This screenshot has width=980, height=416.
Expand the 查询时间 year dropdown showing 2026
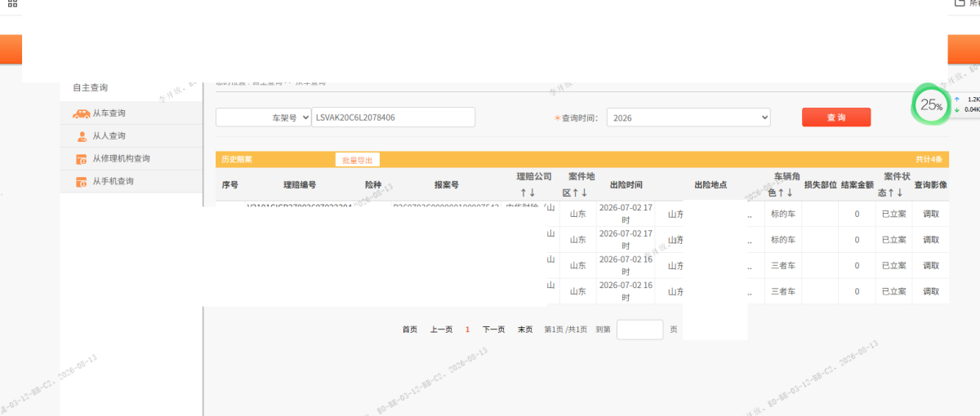tap(688, 117)
